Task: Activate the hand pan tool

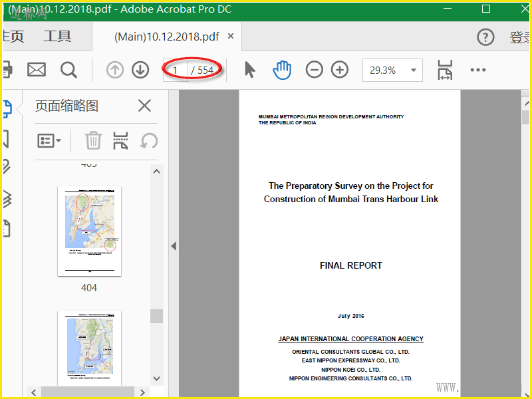Action: [282, 70]
